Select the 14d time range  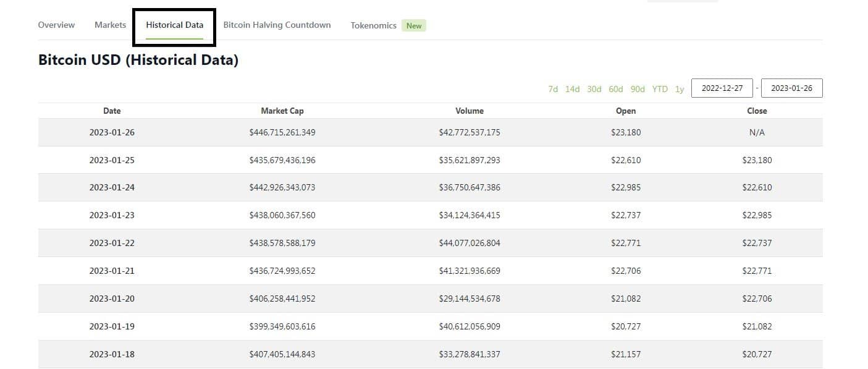pos(571,89)
